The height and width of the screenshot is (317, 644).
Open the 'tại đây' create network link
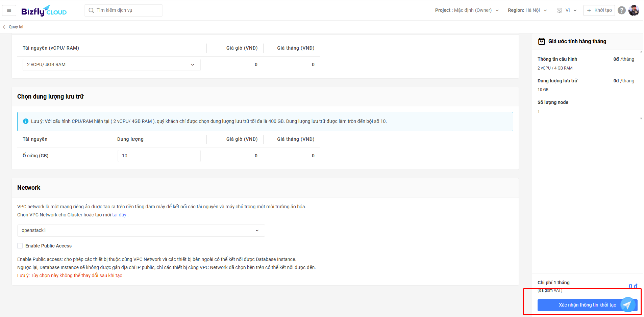119,215
